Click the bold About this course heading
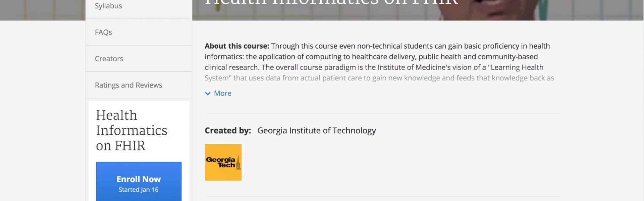The height and width of the screenshot is (201, 644). coord(237,46)
